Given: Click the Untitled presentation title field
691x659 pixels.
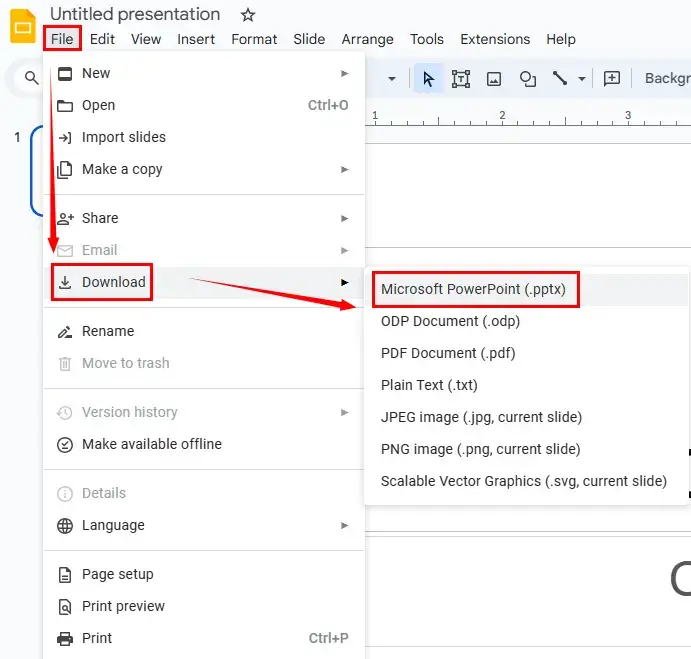Looking at the screenshot, I should tap(135, 14).
